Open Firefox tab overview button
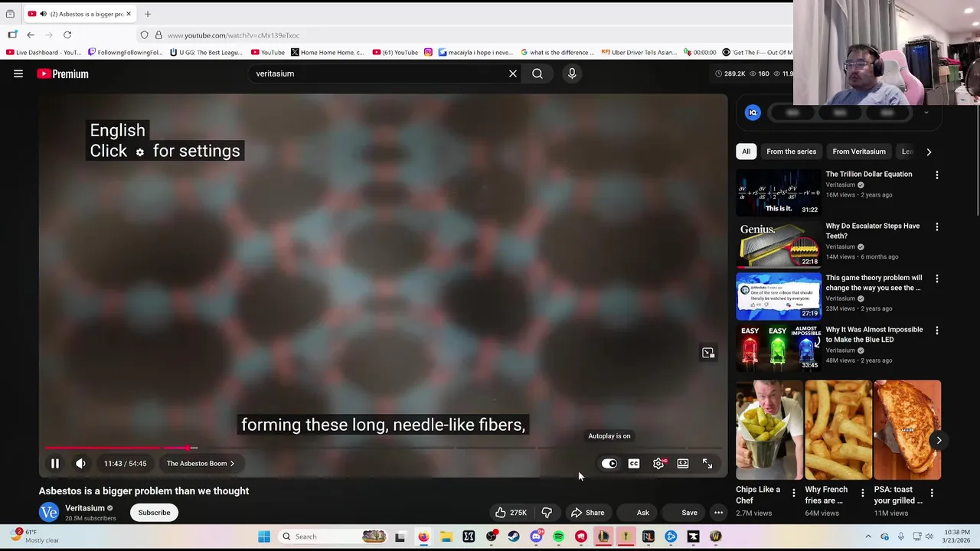Screen dimensions: 980x551 pyautogui.click(x=10, y=14)
